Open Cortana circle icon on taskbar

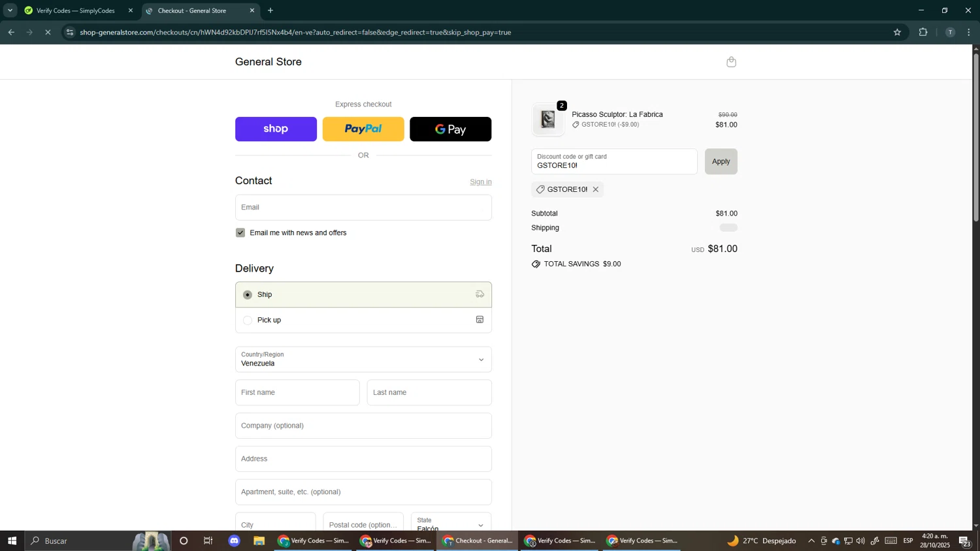[x=184, y=541]
